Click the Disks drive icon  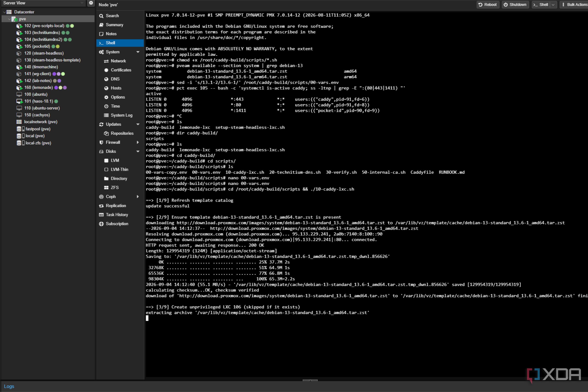click(101, 152)
